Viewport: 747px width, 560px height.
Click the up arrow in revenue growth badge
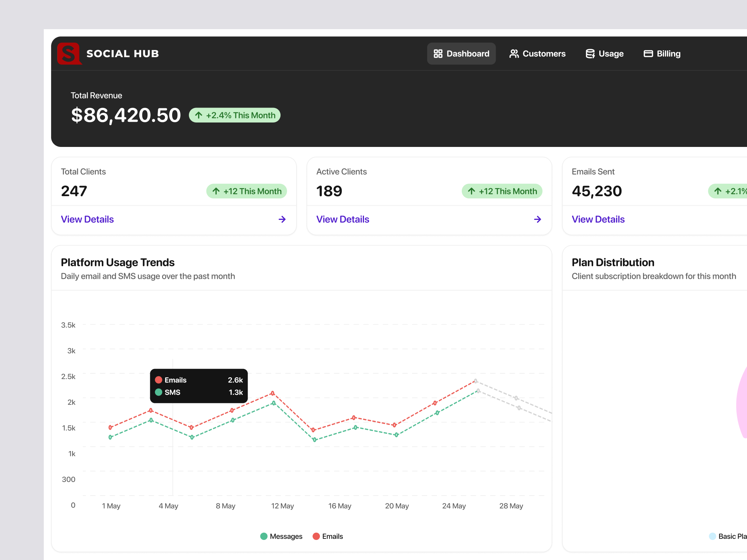point(198,115)
